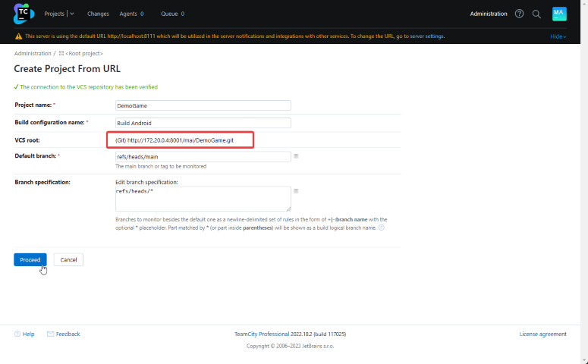Click parameter icon beside Default branch field
588x364 pixels.
pyautogui.click(x=296, y=156)
